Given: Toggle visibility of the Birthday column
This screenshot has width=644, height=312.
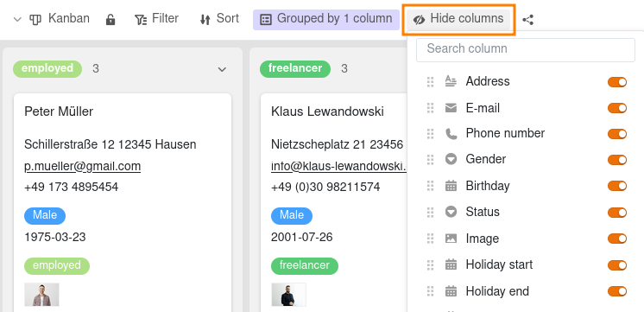Looking at the screenshot, I should (x=617, y=186).
